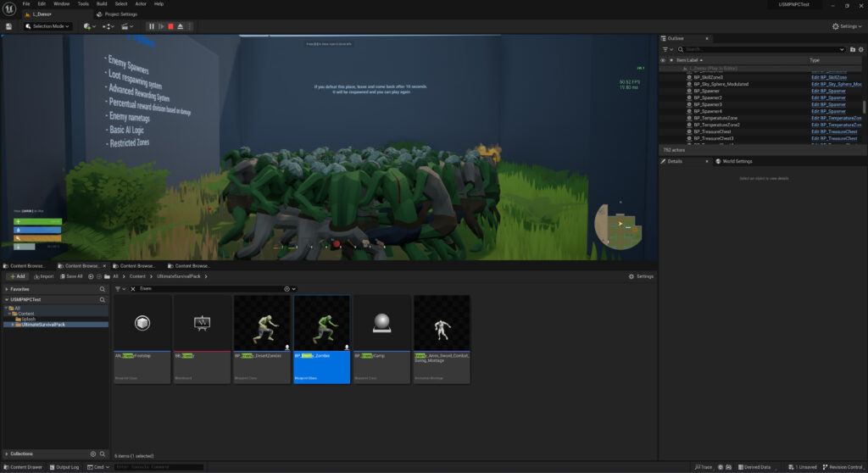Pause the play-in-editor simulation
This screenshot has height=473, width=868.
pos(152,26)
